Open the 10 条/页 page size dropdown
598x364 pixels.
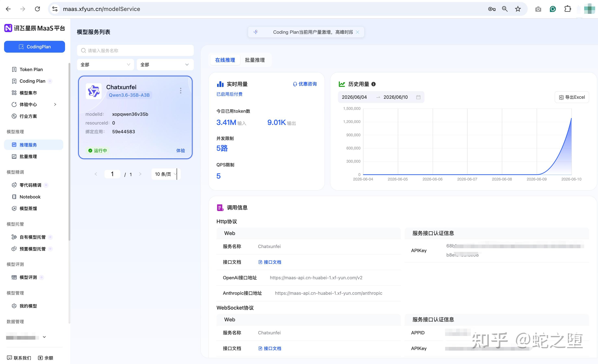166,174
